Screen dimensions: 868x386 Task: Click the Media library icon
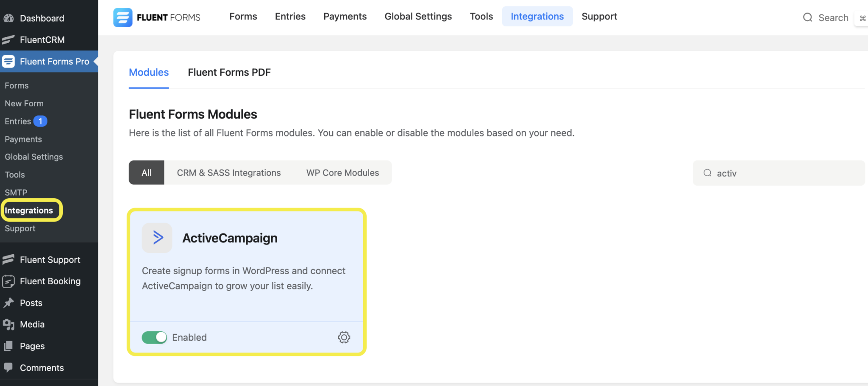point(9,324)
